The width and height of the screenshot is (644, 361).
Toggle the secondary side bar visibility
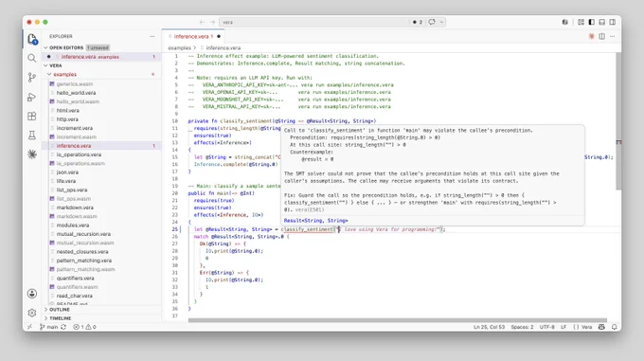(x=613, y=22)
